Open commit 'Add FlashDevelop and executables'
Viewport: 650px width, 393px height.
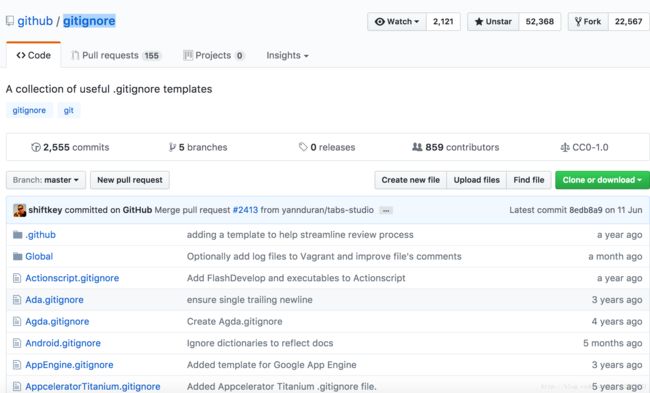tap(296, 278)
